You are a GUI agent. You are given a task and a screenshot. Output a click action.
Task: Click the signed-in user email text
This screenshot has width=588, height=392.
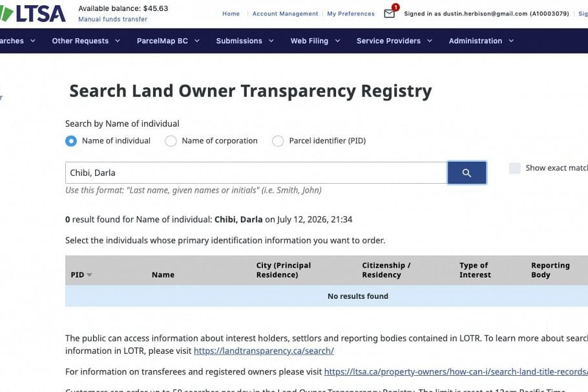(x=487, y=14)
